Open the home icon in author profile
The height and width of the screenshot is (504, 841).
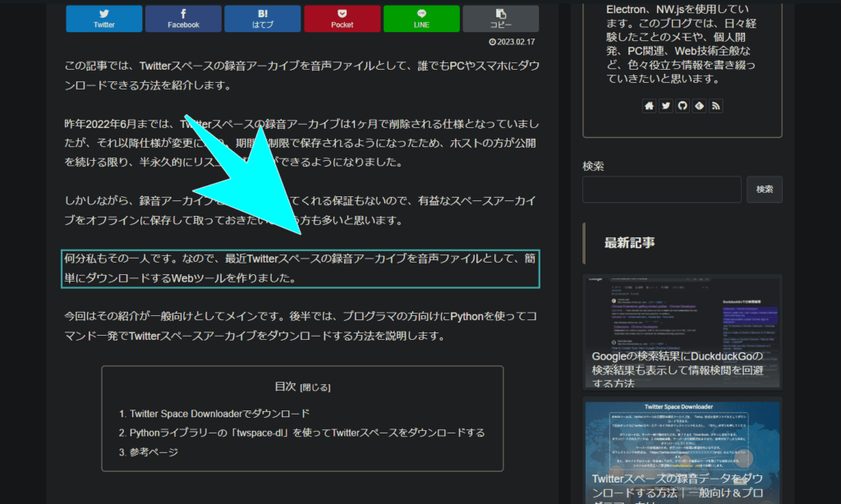[650, 106]
